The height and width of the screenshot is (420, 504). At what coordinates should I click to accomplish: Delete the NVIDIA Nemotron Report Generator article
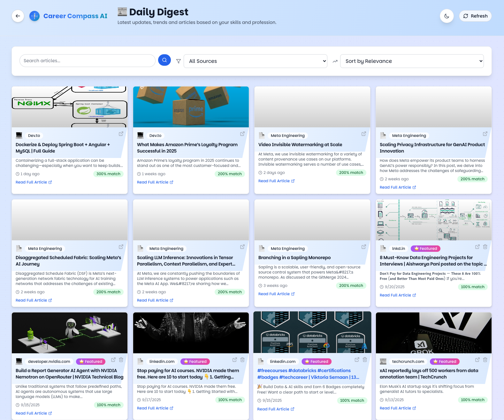point(121,360)
